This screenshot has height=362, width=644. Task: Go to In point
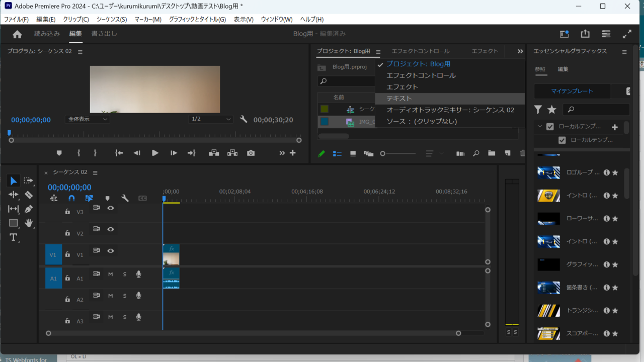[119, 153]
